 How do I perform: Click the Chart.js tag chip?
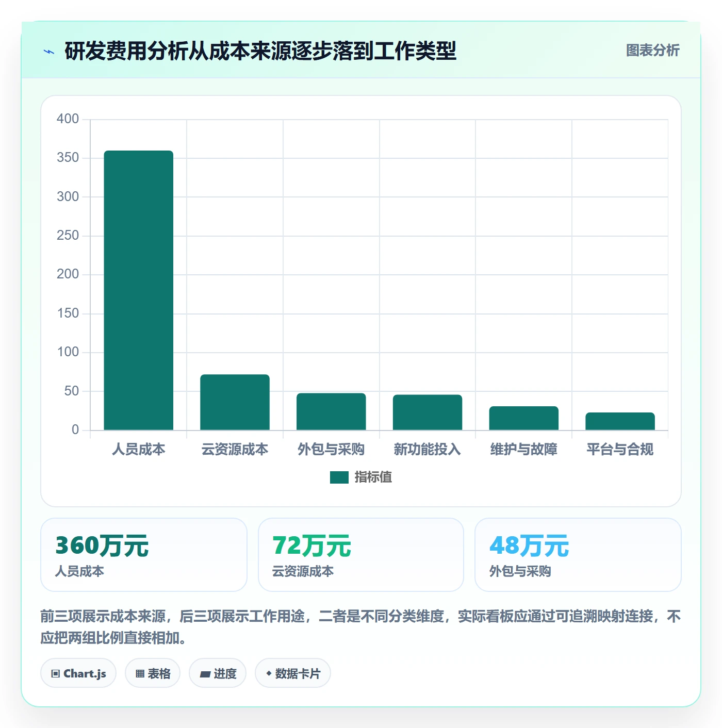[x=78, y=673]
